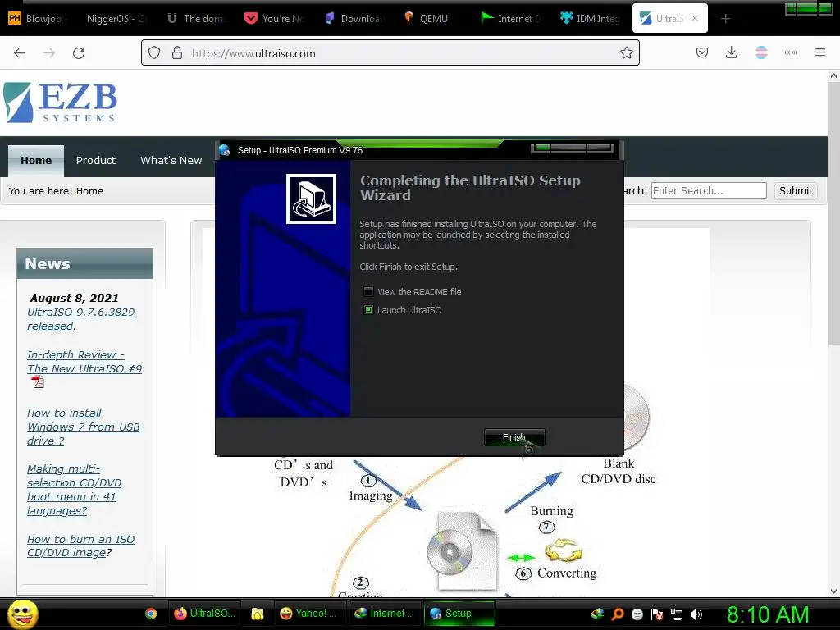The image size is (840, 630).
Task: Click the overflow chevrons toolbar icon
Action: [x=790, y=52]
